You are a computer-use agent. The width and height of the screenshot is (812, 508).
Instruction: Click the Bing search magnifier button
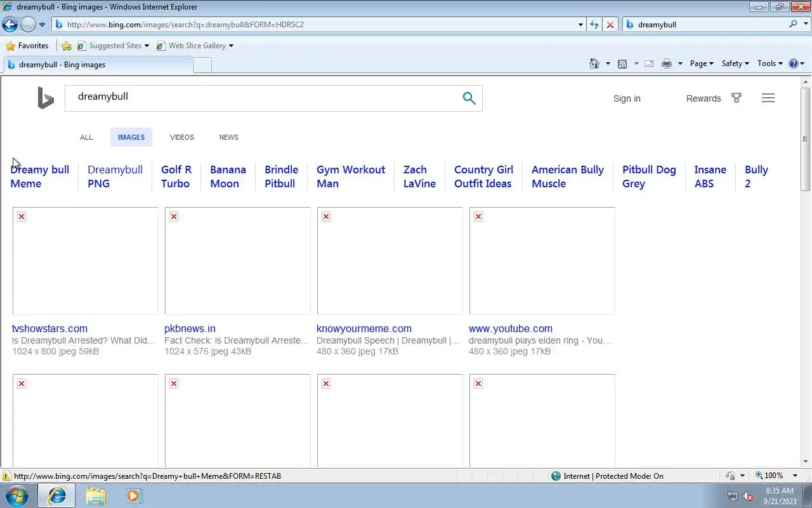pos(469,98)
